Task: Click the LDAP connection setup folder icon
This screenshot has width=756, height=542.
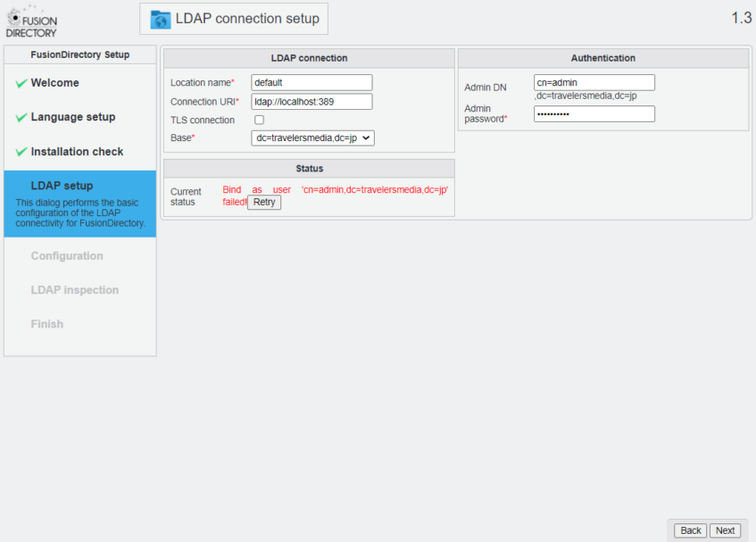Action: pos(161,20)
